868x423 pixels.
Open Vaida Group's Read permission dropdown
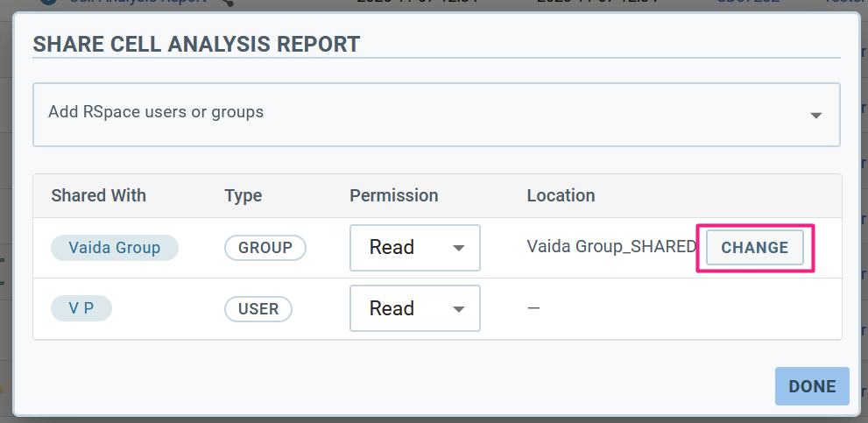coord(414,248)
